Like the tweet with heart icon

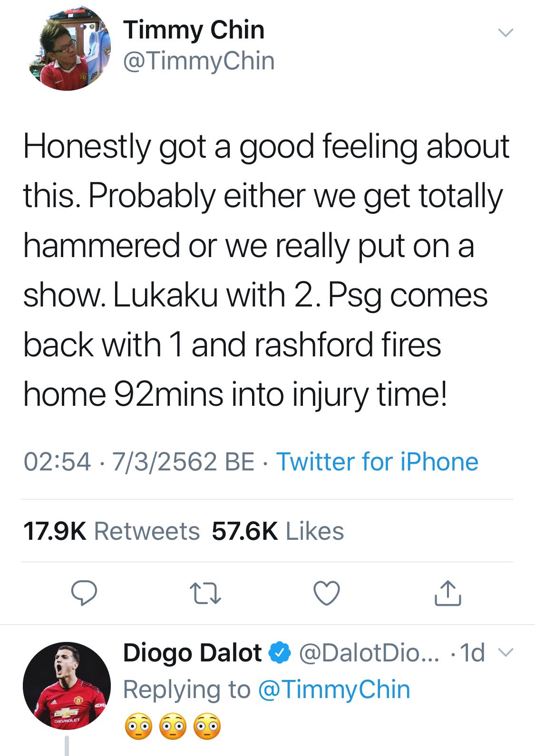[327, 593]
